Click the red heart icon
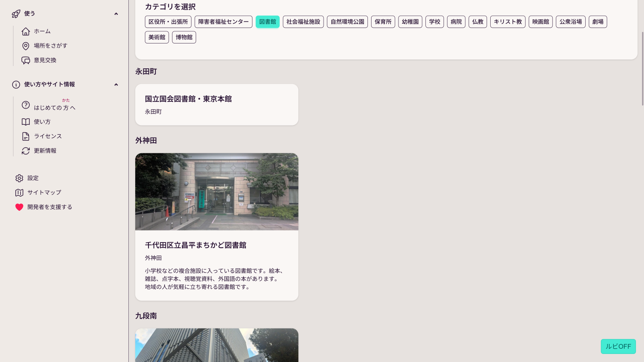Screen dimensions: 644x362 pyautogui.click(x=19, y=207)
